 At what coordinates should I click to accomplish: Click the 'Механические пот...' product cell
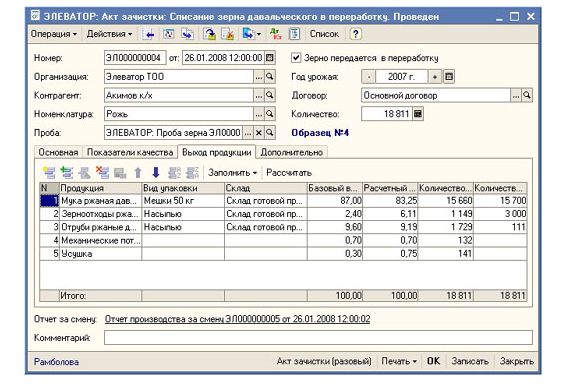(100, 240)
